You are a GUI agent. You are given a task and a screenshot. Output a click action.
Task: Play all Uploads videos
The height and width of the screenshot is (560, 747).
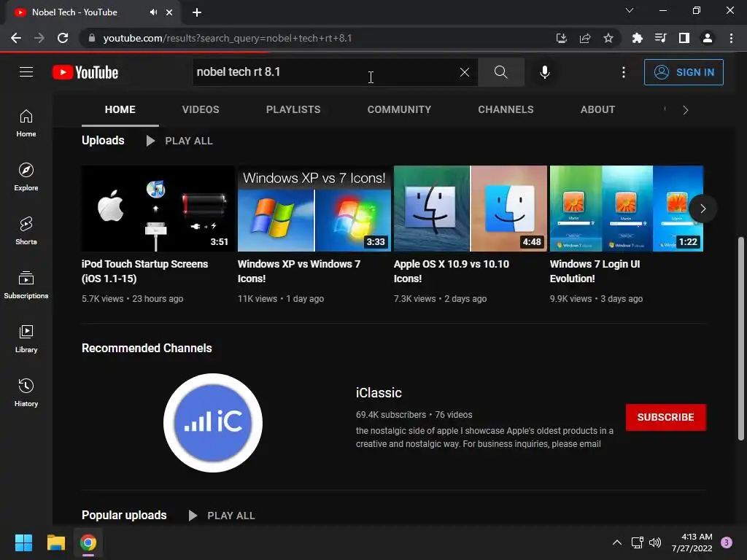point(179,141)
